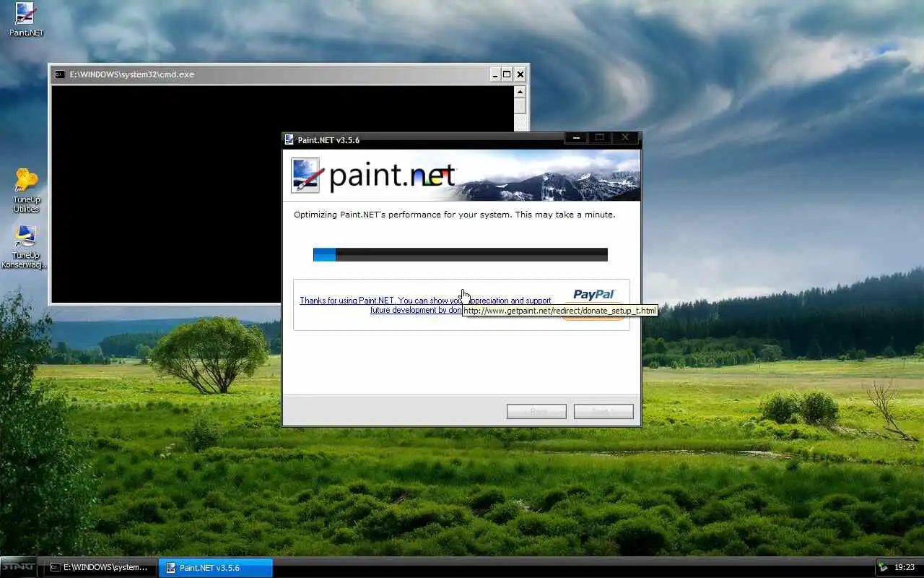Click the 19:23 clock in the taskbar

(904, 567)
